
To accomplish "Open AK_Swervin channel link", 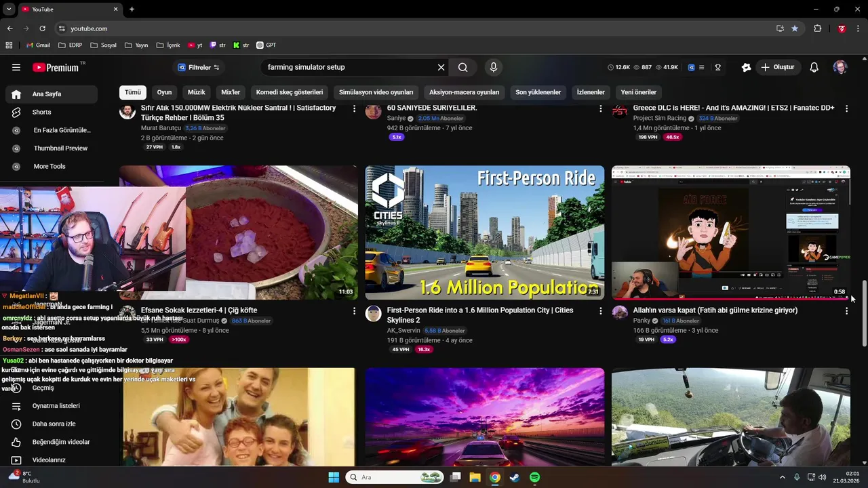I will [x=403, y=331].
